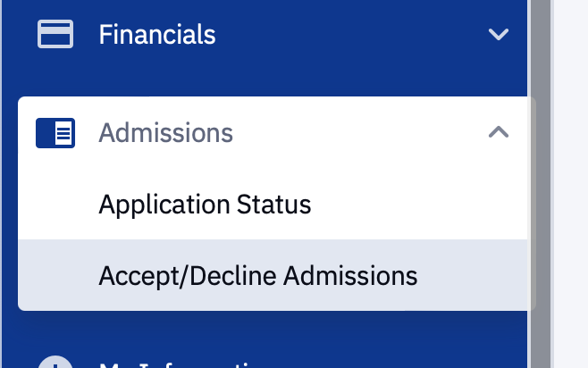Viewport: 588px width, 368px height.
Task: Expand the Financials section chevron
Action: coord(498,35)
